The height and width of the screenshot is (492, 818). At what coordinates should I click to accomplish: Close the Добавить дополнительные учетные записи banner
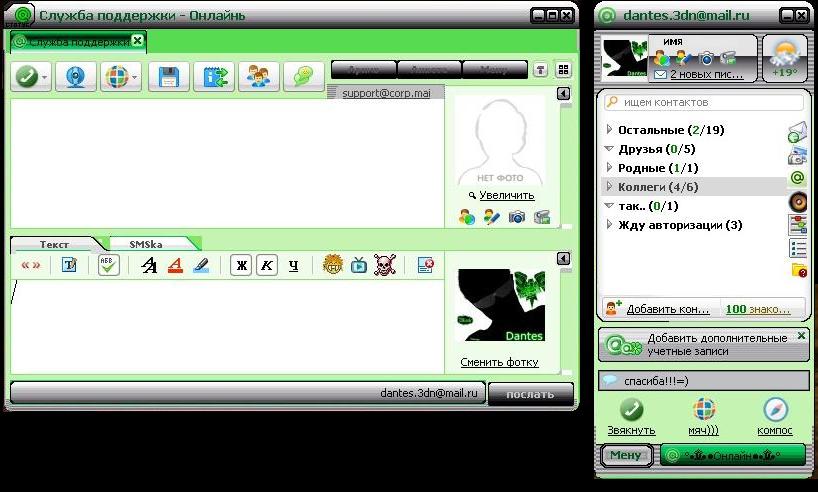[801, 335]
